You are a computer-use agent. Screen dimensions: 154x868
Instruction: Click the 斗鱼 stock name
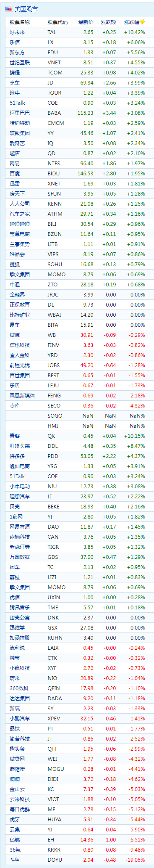coord(15,860)
